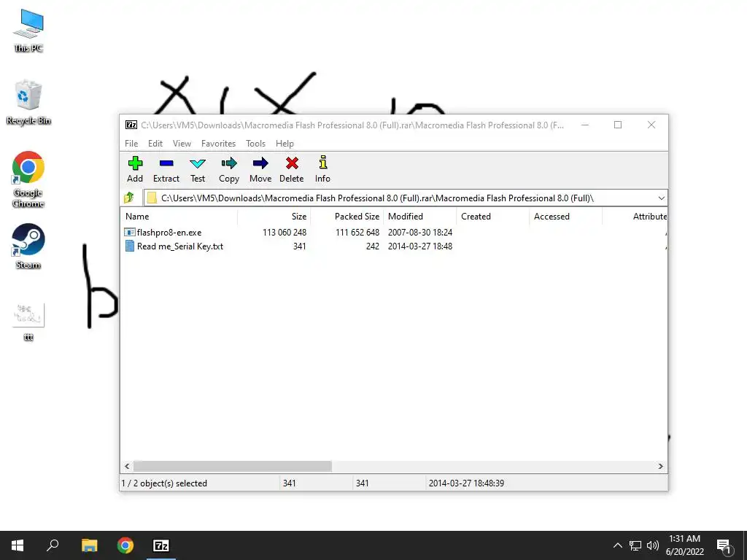Image resolution: width=747 pixels, height=560 pixels.
Task: Sort by the Attributes column header
Action: click(x=635, y=216)
